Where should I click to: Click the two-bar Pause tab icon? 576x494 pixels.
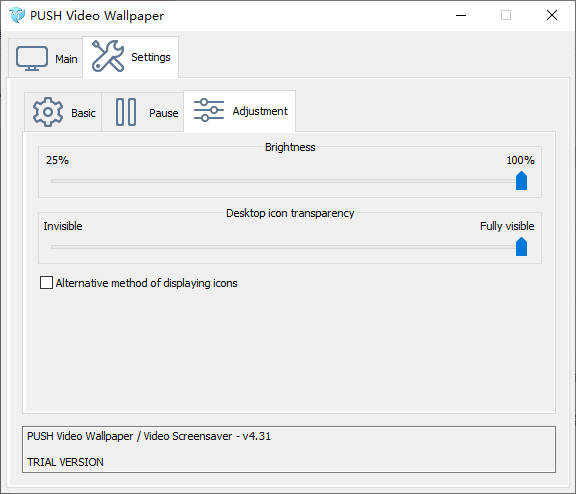[x=126, y=112]
